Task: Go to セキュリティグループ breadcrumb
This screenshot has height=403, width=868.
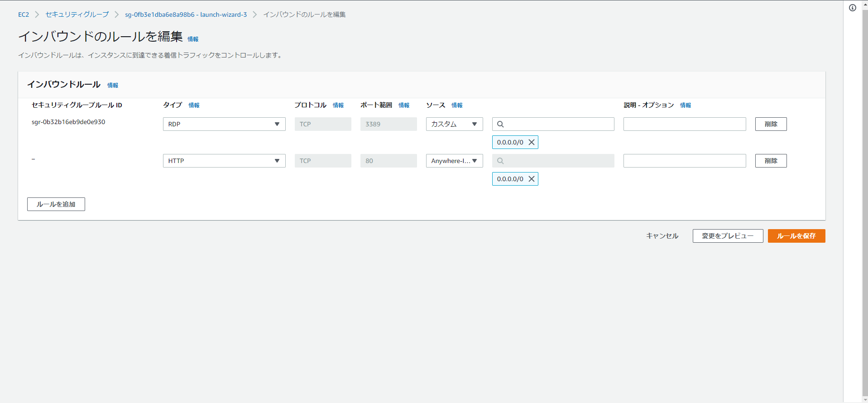Action: pos(77,14)
